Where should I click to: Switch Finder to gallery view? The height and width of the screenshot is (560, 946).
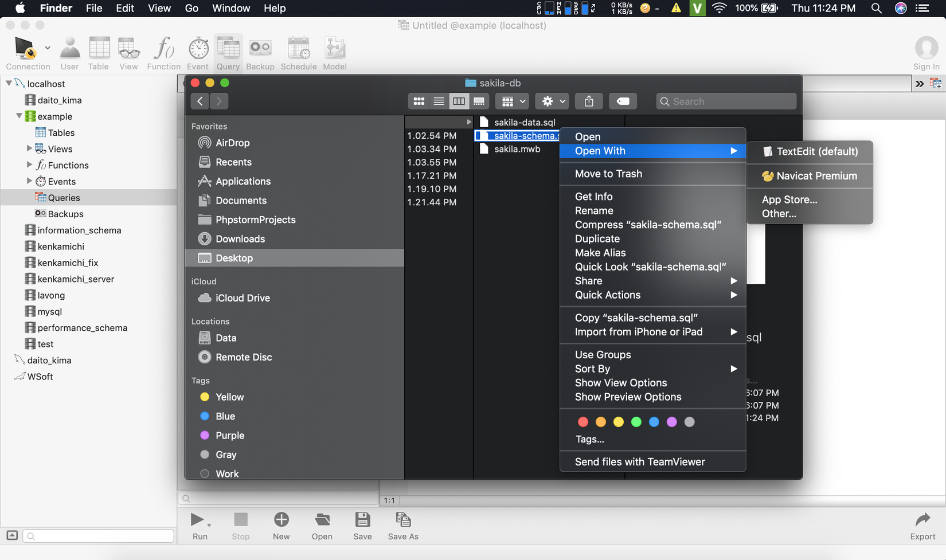click(x=479, y=101)
